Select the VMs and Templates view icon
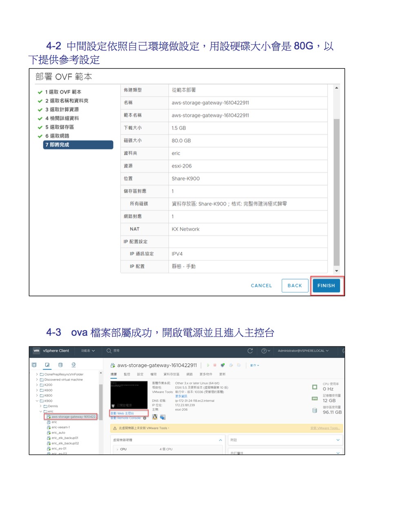This screenshot has height=532, width=396. (47, 365)
